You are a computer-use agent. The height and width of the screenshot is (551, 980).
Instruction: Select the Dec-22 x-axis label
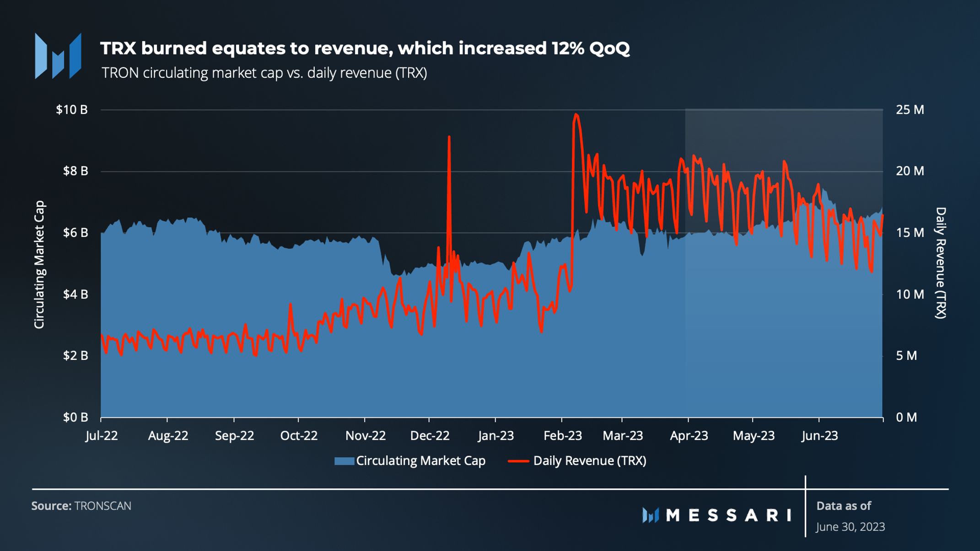pos(430,435)
